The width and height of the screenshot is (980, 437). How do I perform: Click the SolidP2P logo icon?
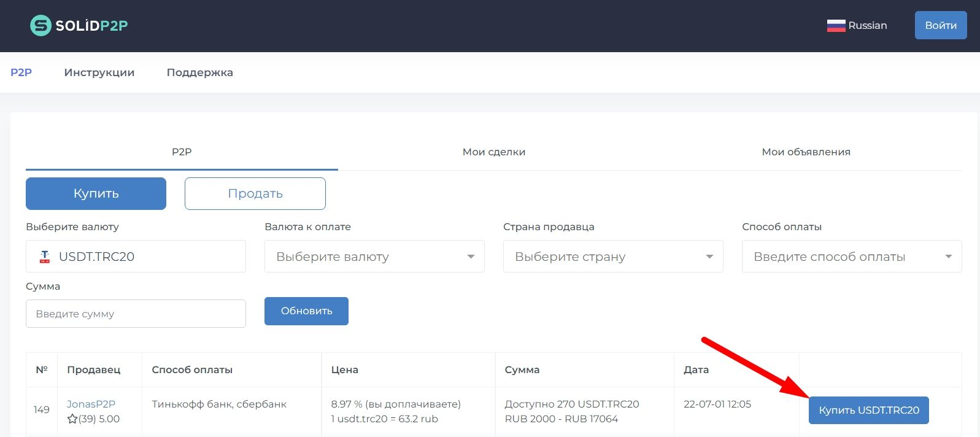[x=41, y=25]
